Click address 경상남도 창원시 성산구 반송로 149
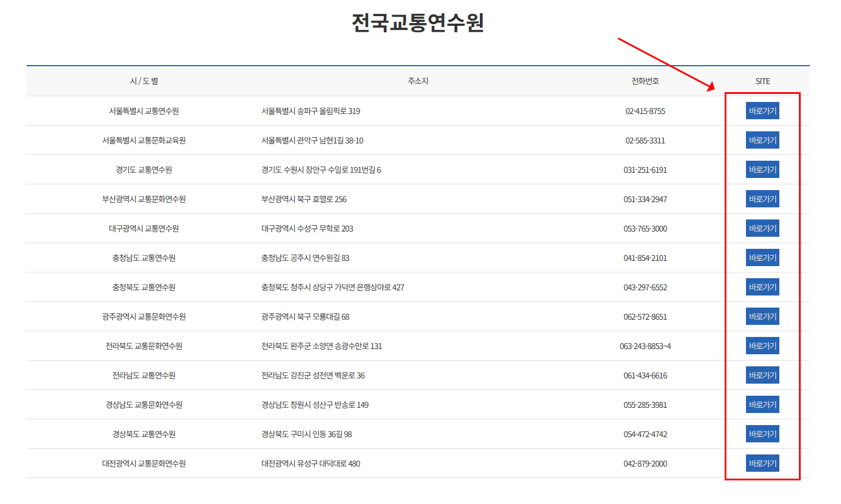 (x=315, y=404)
